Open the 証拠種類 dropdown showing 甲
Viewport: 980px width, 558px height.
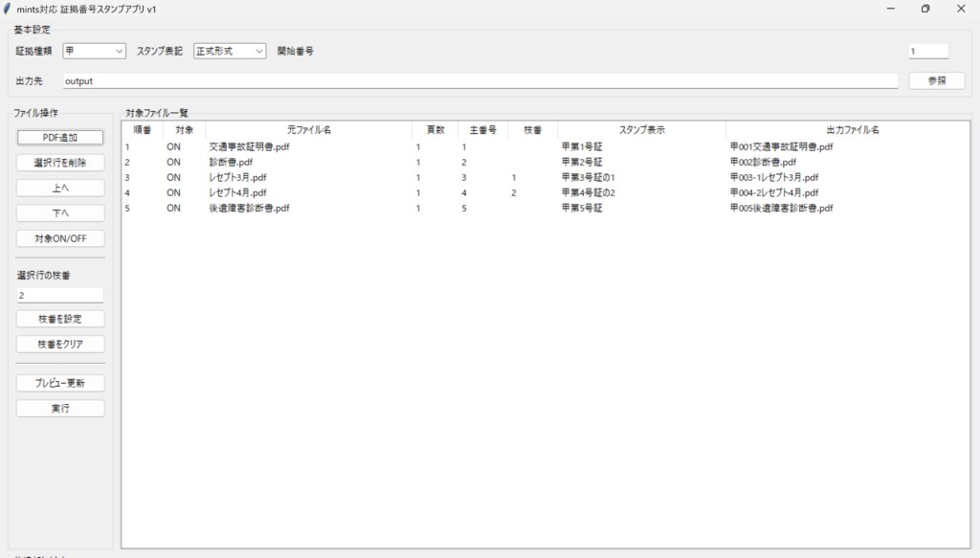[x=95, y=51]
